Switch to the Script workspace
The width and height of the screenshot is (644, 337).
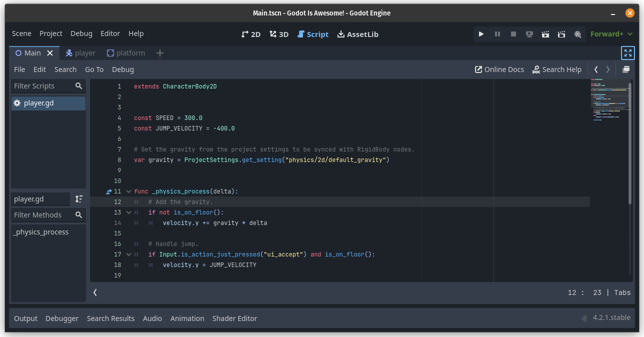point(312,34)
